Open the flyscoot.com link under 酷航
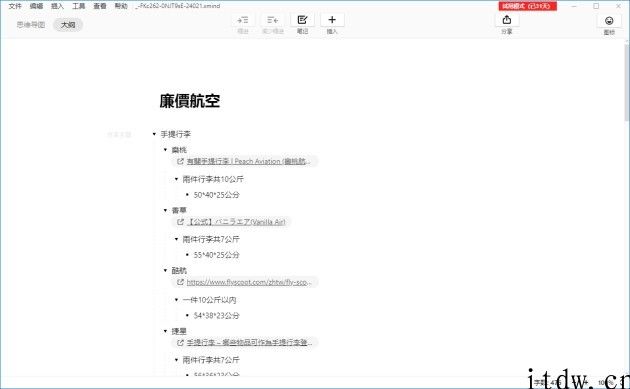The width and height of the screenshot is (630, 389). coord(248,283)
